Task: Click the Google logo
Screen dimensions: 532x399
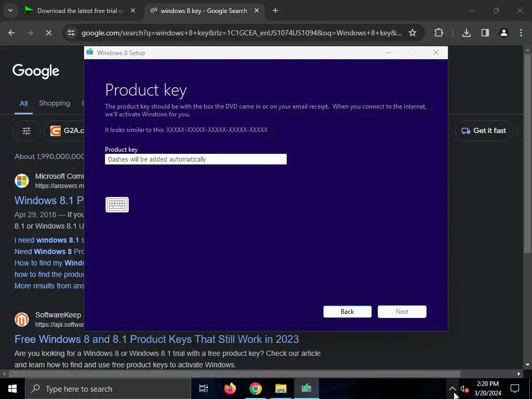Action: (36, 71)
